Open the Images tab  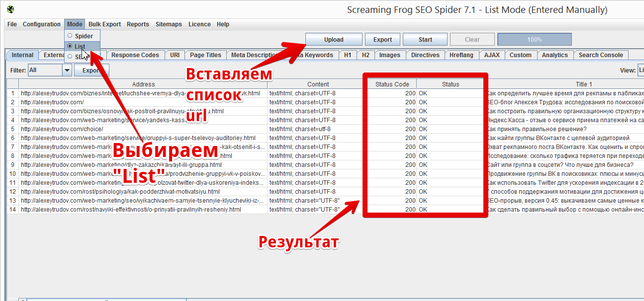pyautogui.click(x=389, y=55)
